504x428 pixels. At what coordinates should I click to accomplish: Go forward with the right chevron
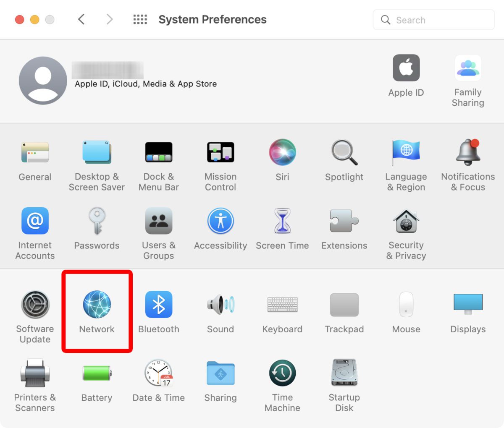click(x=110, y=19)
